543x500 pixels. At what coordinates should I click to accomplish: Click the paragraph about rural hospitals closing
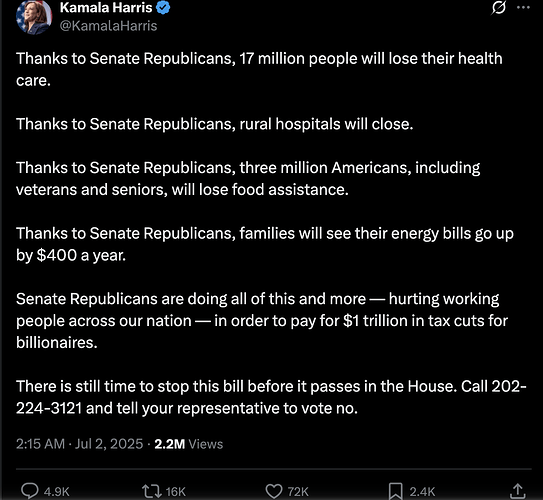[x=215, y=124]
